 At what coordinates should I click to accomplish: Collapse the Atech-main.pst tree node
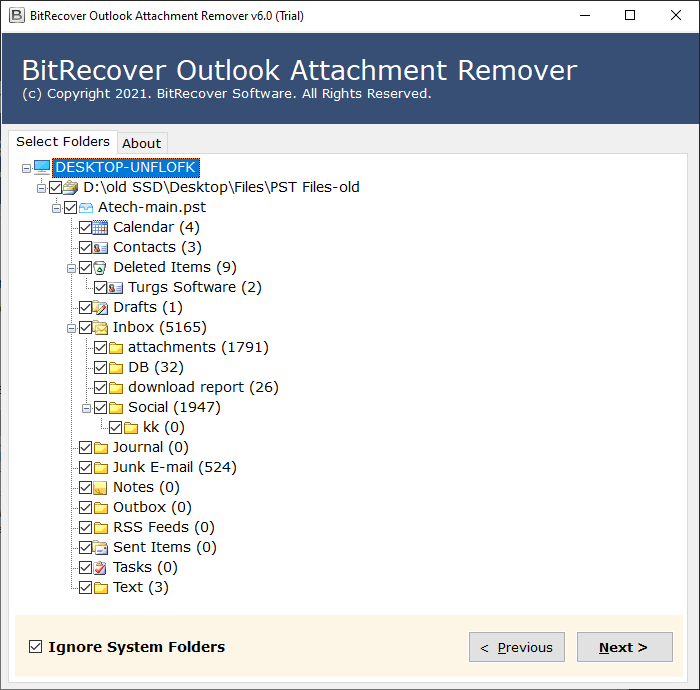tap(56, 208)
